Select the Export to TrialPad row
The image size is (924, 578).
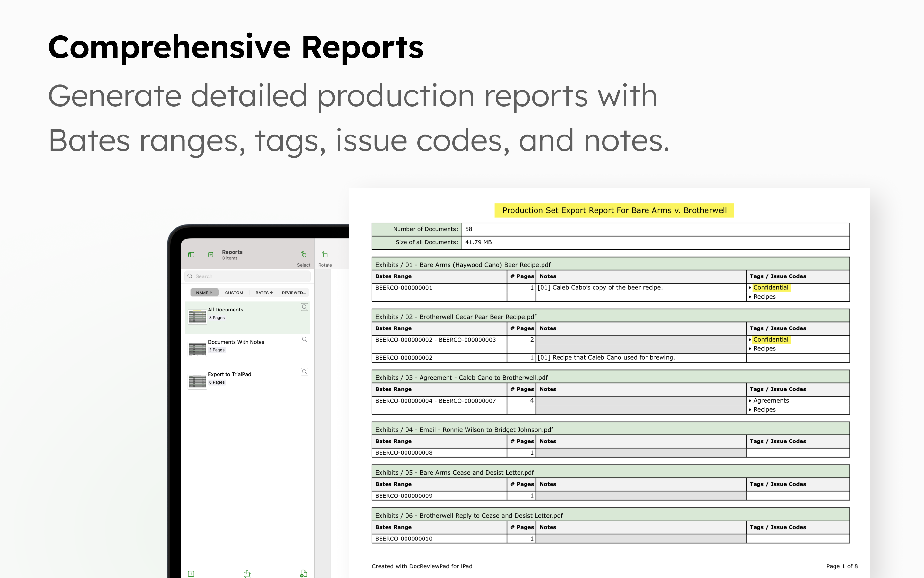[x=247, y=382]
